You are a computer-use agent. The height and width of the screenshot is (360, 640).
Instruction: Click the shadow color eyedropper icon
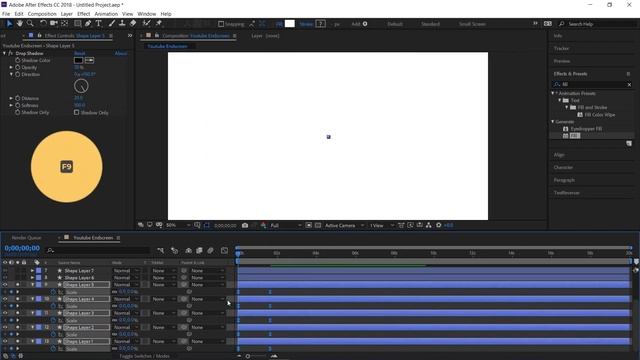tap(89, 60)
